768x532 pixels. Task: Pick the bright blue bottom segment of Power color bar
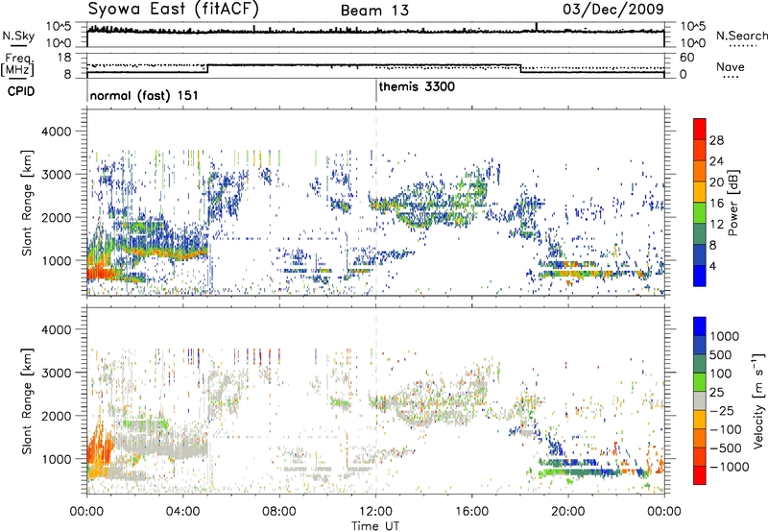pyautogui.click(x=700, y=276)
